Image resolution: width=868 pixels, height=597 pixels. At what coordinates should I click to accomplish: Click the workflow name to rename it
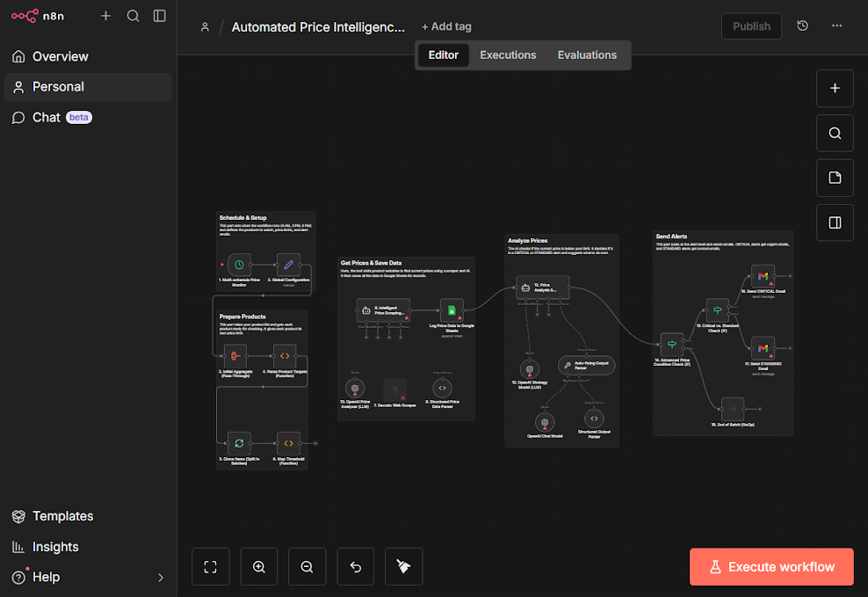point(318,27)
